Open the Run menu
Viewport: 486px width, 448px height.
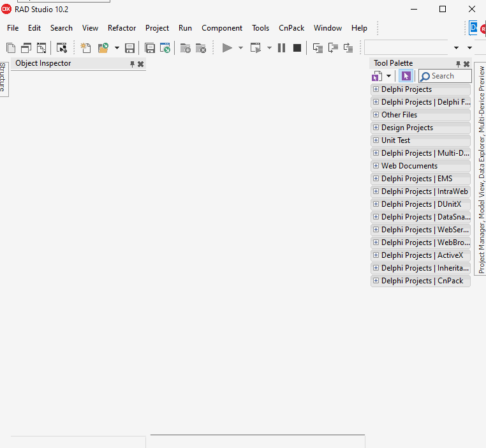coord(185,28)
